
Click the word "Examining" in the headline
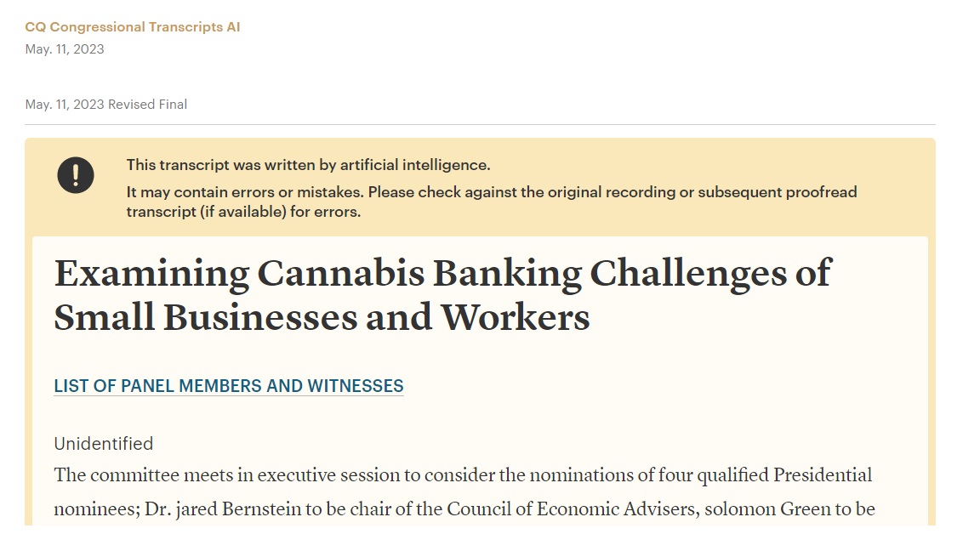pyautogui.click(x=152, y=275)
